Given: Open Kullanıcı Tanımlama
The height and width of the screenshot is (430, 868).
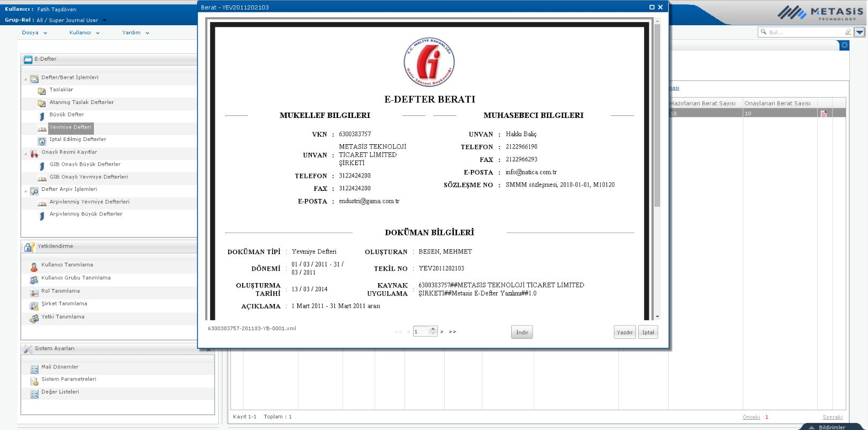Looking at the screenshot, I should point(67,265).
